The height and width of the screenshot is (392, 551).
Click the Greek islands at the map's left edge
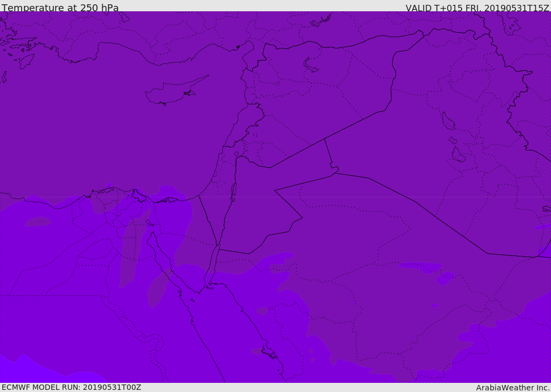(x=18, y=53)
